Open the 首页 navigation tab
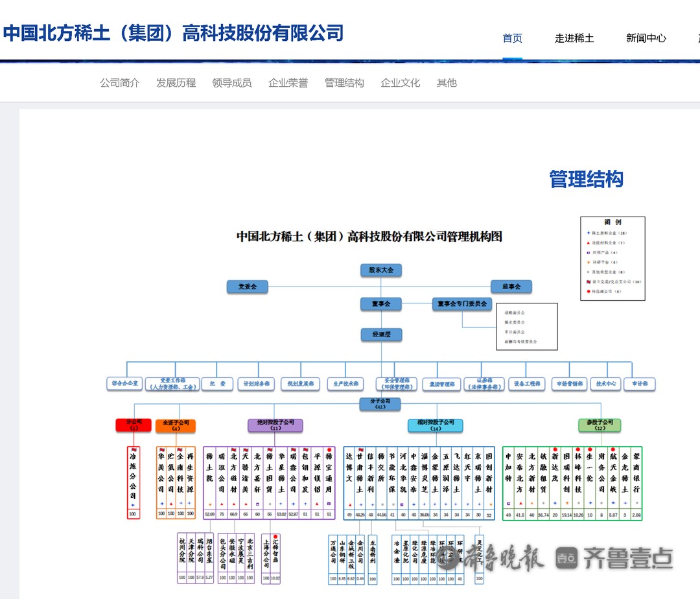Viewport: 700px width, 599px height. [512, 38]
